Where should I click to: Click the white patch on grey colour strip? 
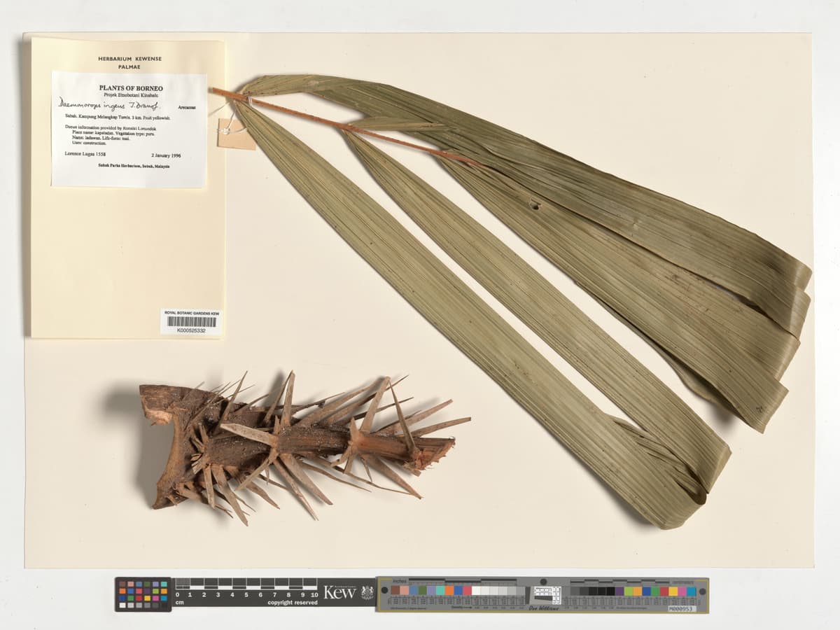pyautogui.click(x=476, y=591)
